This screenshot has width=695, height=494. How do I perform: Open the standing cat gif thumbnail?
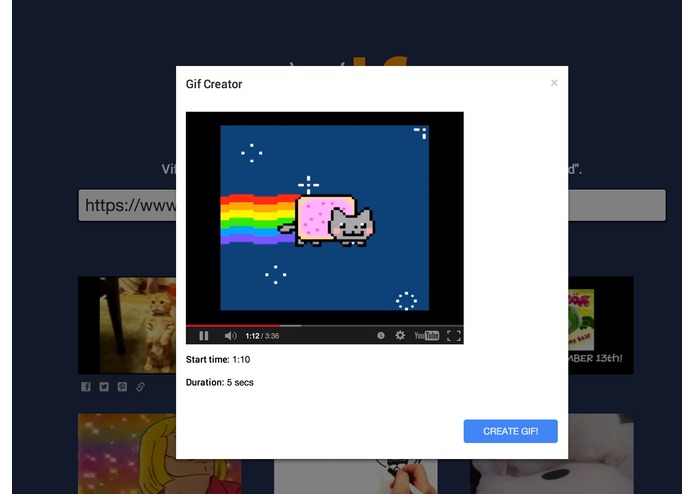[127, 325]
